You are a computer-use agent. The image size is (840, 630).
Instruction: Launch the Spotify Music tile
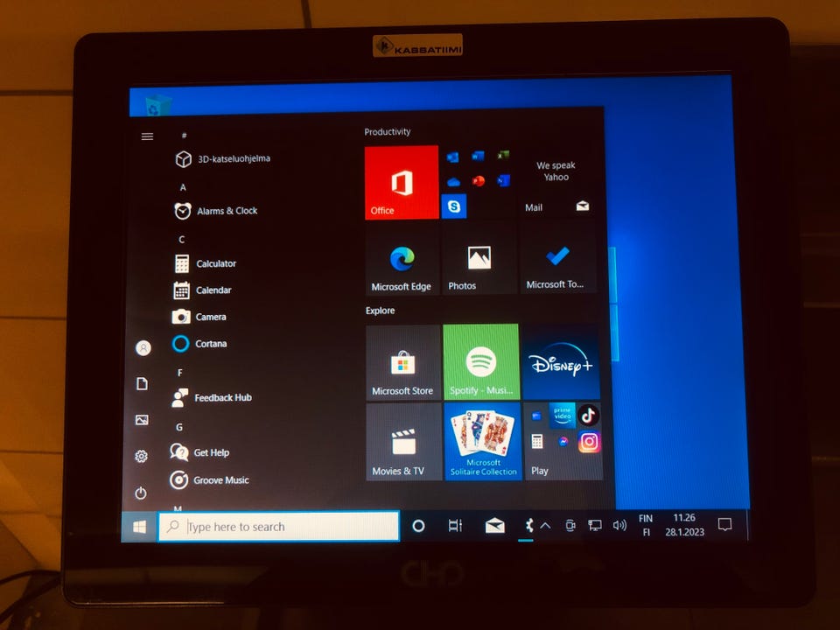tap(481, 362)
